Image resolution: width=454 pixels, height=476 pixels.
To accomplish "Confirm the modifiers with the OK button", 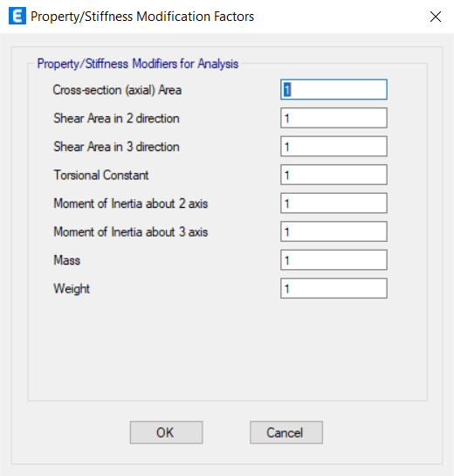I will (x=166, y=432).
